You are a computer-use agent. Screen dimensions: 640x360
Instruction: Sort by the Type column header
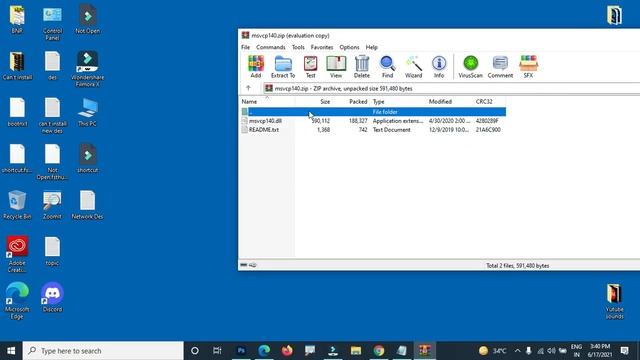(398, 102)
